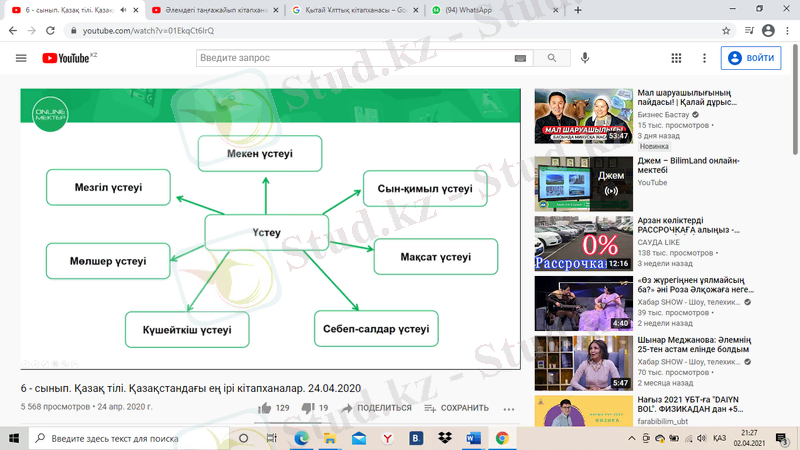Open Microsoft Word from the taskbar
The height and width of the screenshot is (450, 800).
pyautogui.click(x=473, y=438)
